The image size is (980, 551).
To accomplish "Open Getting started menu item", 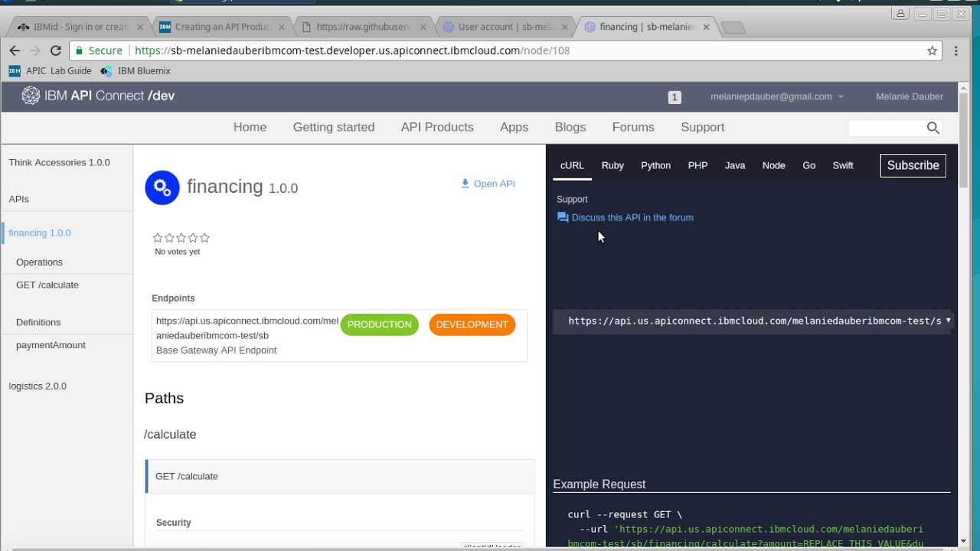I will coord(334,127).
